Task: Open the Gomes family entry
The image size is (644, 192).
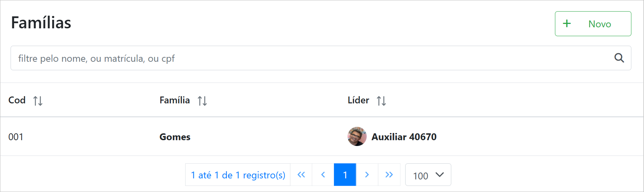Action: (175, 137)
